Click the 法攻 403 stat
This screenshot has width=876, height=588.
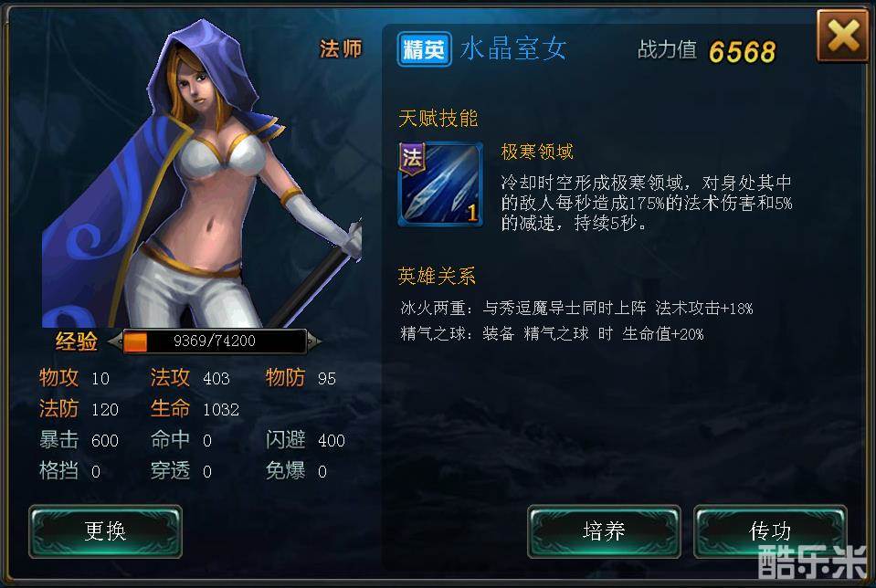(190, 378)
